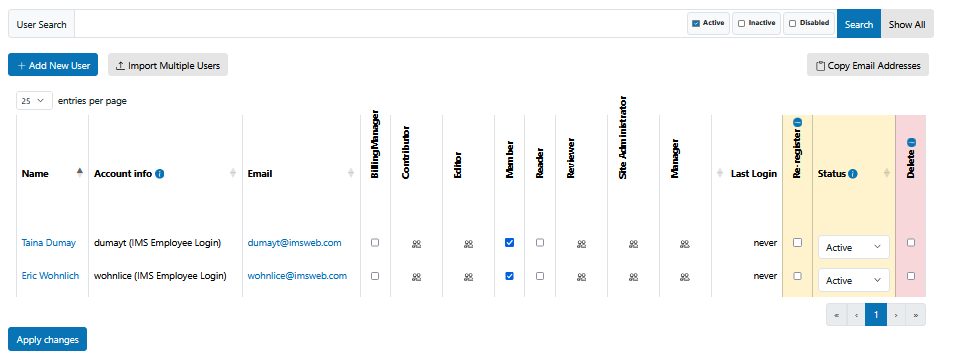Click 'dumayt (IMS Employee Login)' account text
Viewport: 957px width, 360px height.
[x=157, y=243]
